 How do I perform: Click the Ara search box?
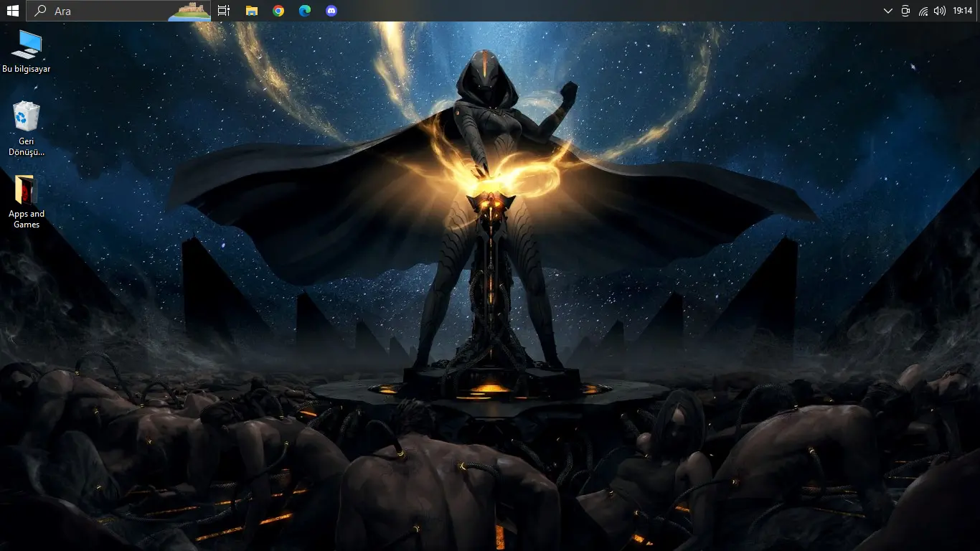click(119, 11)
